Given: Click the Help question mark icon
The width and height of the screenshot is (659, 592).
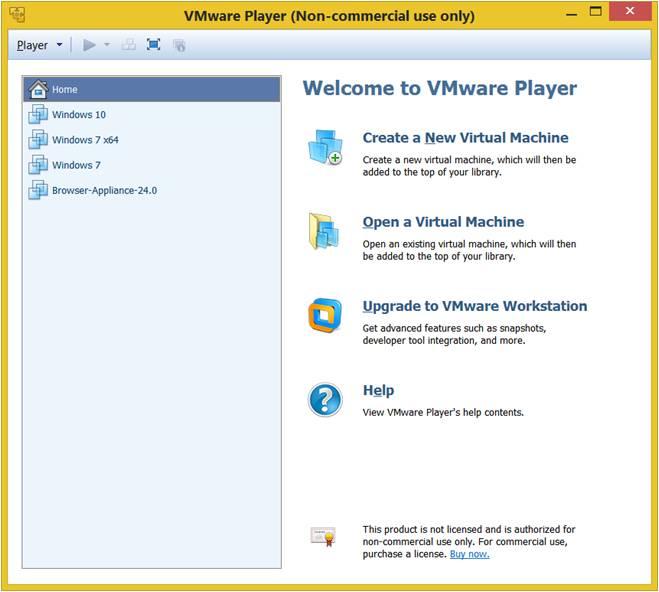Looking at the screenshot, I should coord(325,400).
